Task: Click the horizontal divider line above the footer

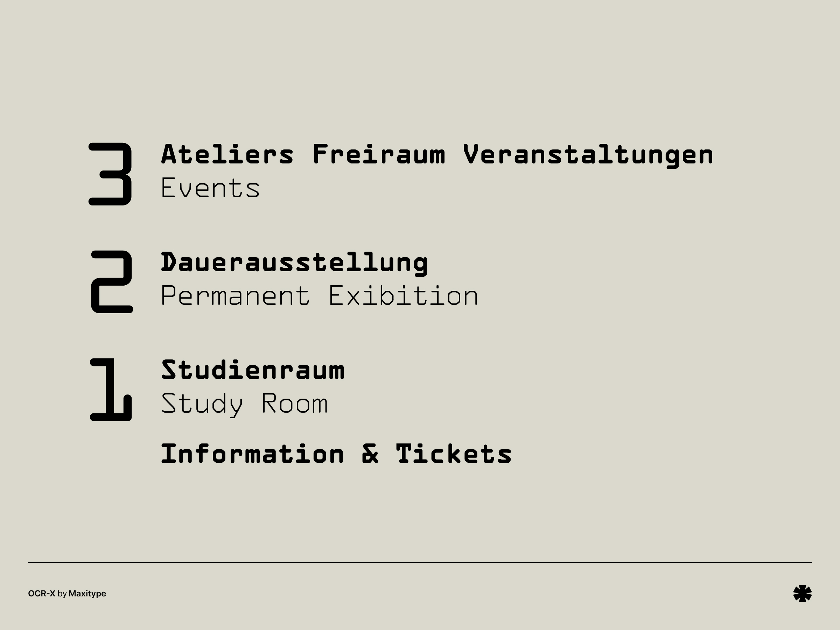Action: [420, 562]
